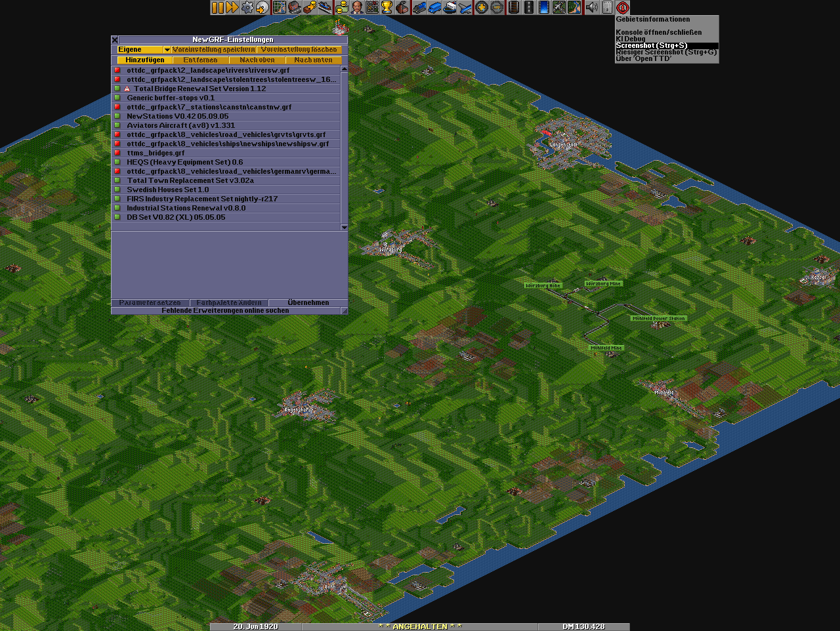This screenshot has height=631, width=840.
Task: Open the train list icon
Action: pos(419,7)
